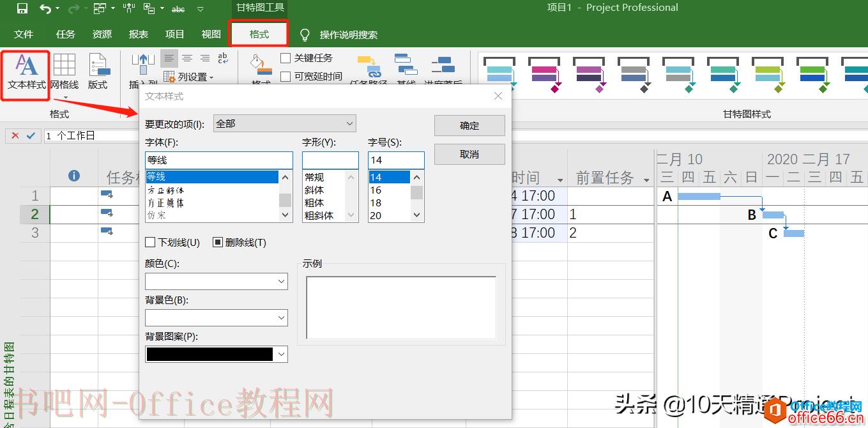
Task: Click the 操作说明搜索 search box
Action: (x=348, y=34)
